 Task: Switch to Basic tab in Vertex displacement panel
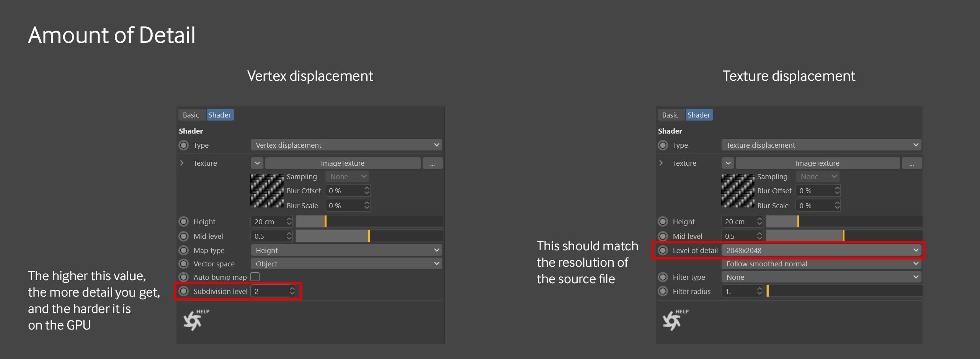[x=191, y=115]
